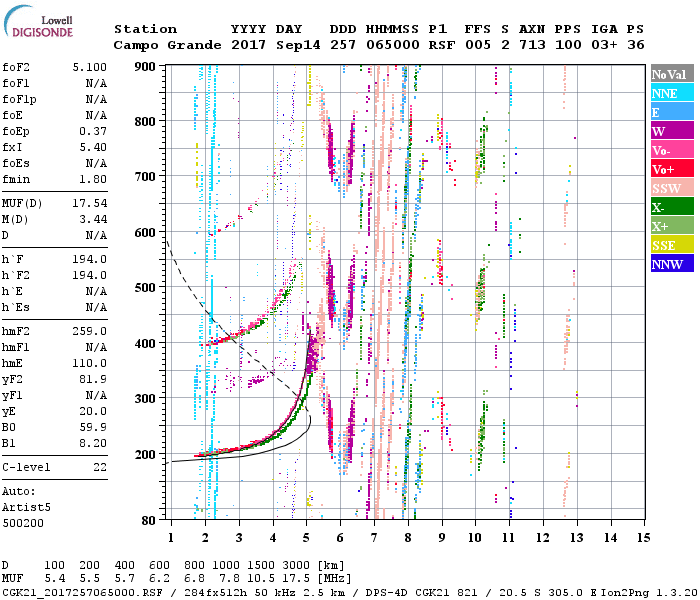This screenshot has height=600, width=700.
Task: Click the foF1 N/A value
Action: click(x=96, y=83)
